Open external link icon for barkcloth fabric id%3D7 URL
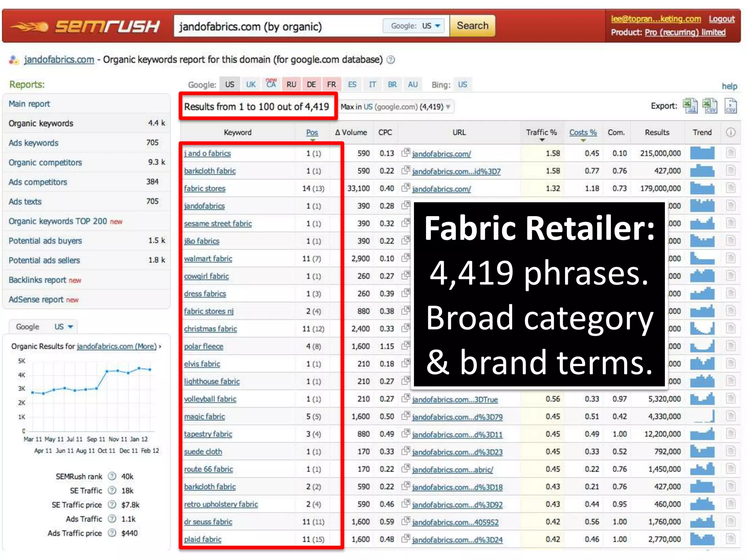The width and height of the screenshot is (747, 560). click(406, 170)
